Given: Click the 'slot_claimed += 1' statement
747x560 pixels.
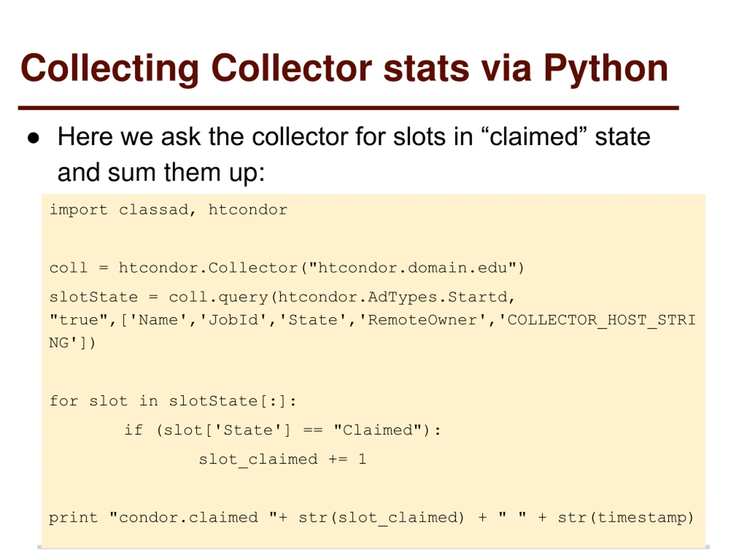Looking at the screenshot, I should 282,460.
